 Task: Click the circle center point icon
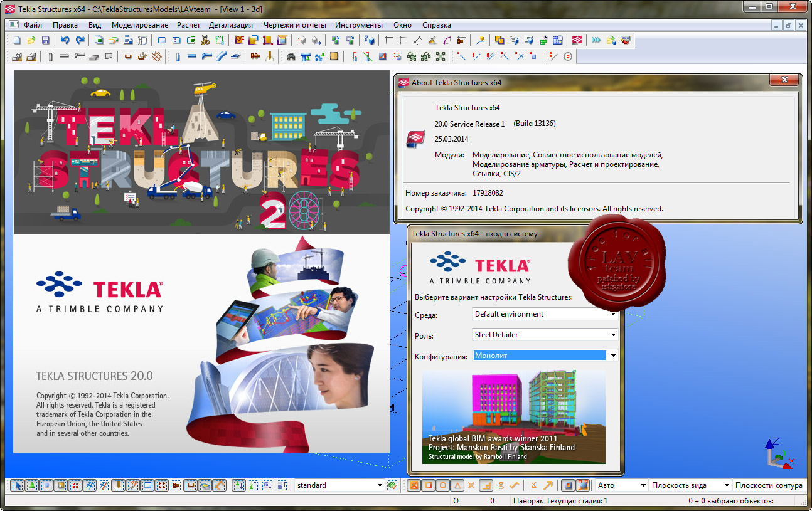(567, 56)
